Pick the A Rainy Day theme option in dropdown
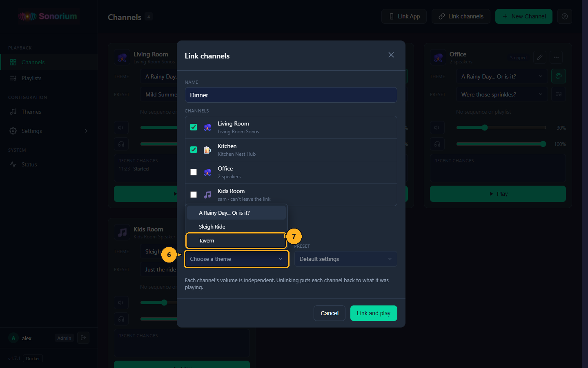Viewport: 588px width, 368px height. point(236,213)
